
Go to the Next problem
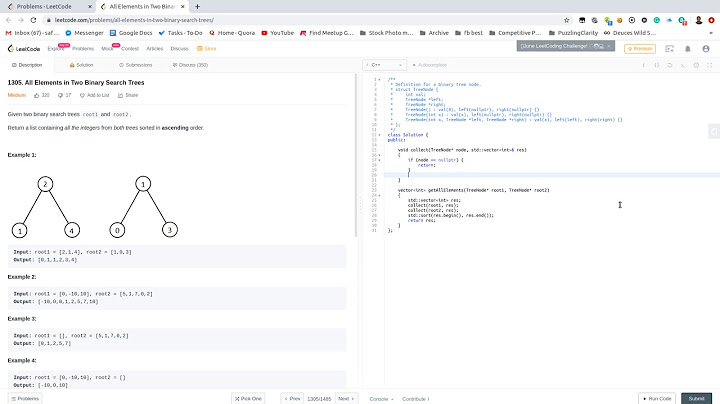[x=347, y=398]
